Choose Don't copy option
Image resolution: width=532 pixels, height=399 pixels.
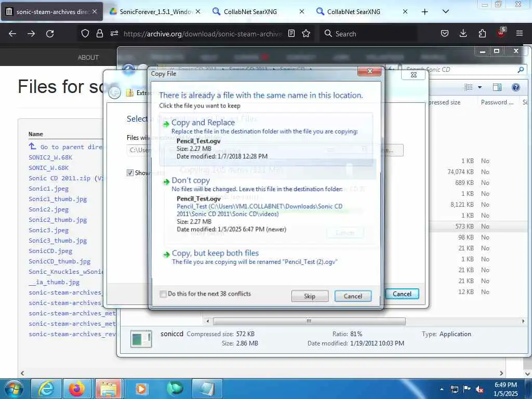point(267,206)
